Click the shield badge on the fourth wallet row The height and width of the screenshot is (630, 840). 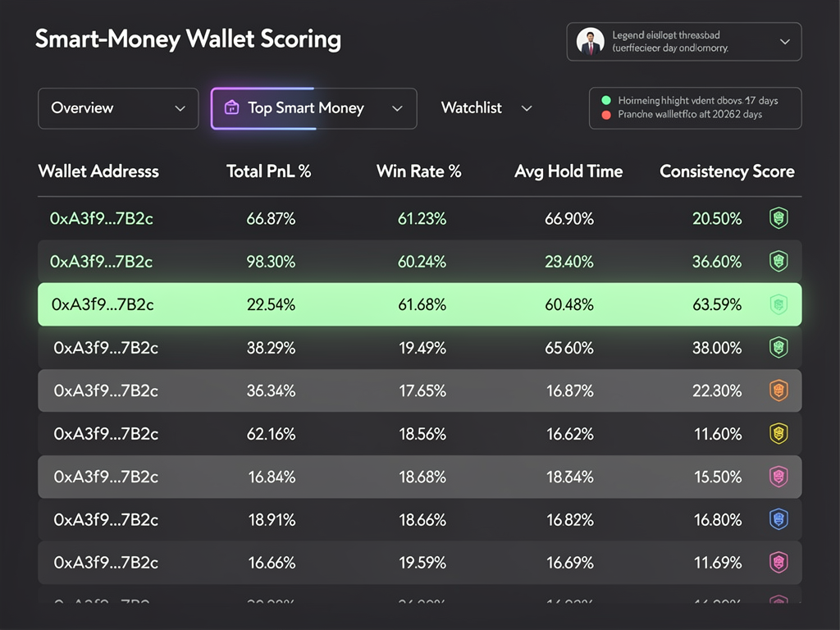click(x=778, y=348)
